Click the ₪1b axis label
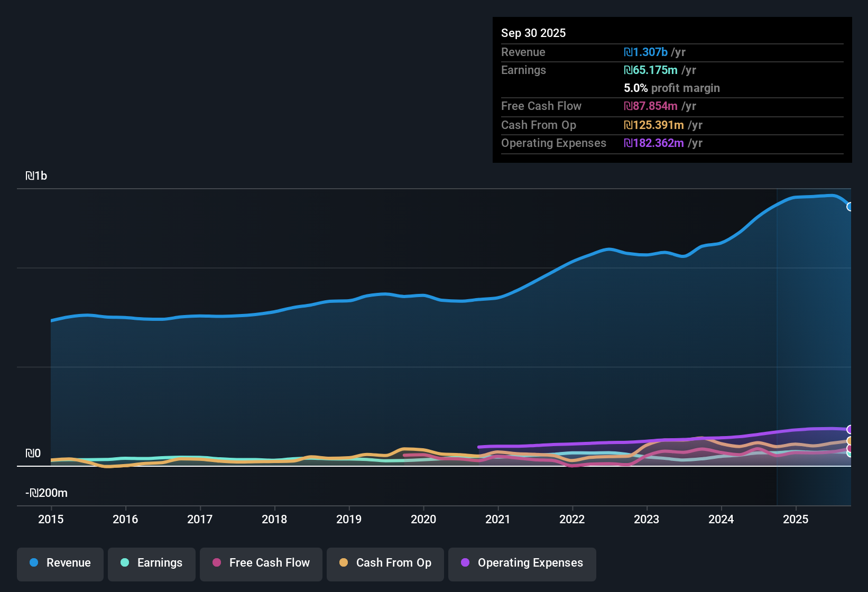Screen dimensions: 868x592 click(36, 175)
